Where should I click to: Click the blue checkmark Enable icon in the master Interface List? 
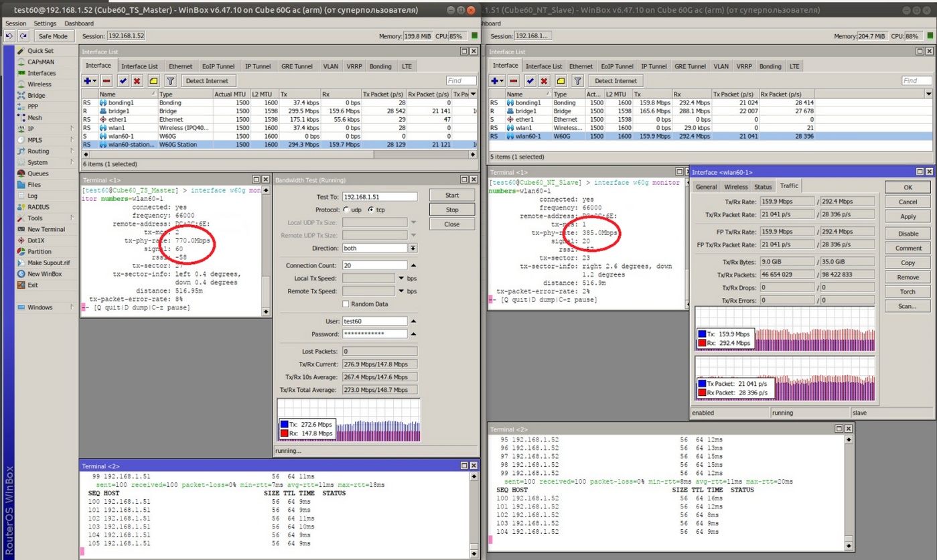(123, 80)
